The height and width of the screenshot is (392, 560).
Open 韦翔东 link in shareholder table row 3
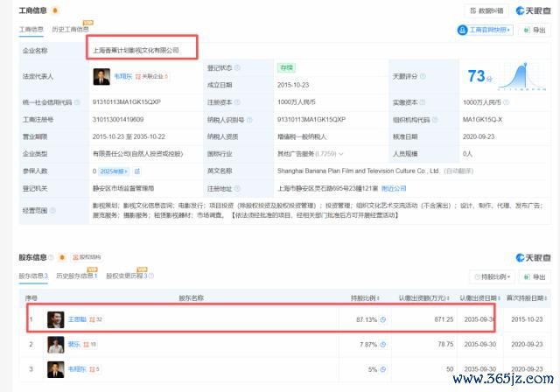[x=77, y=369]
